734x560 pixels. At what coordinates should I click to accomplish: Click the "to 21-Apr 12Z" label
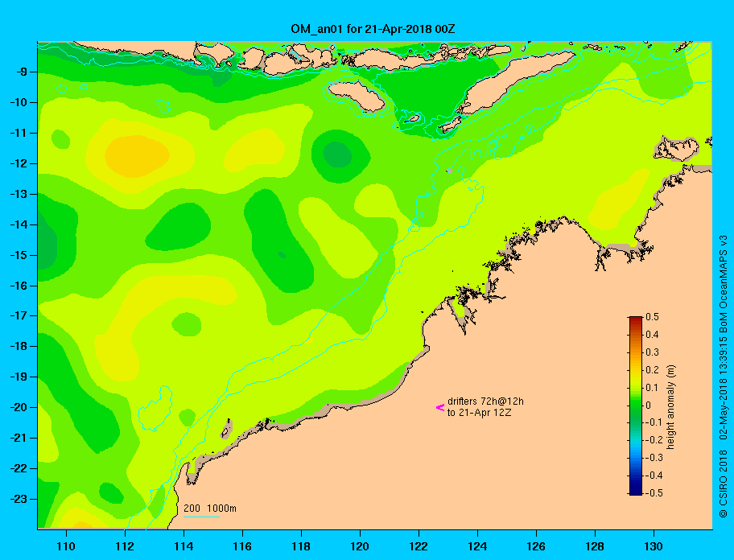(479, 413)
